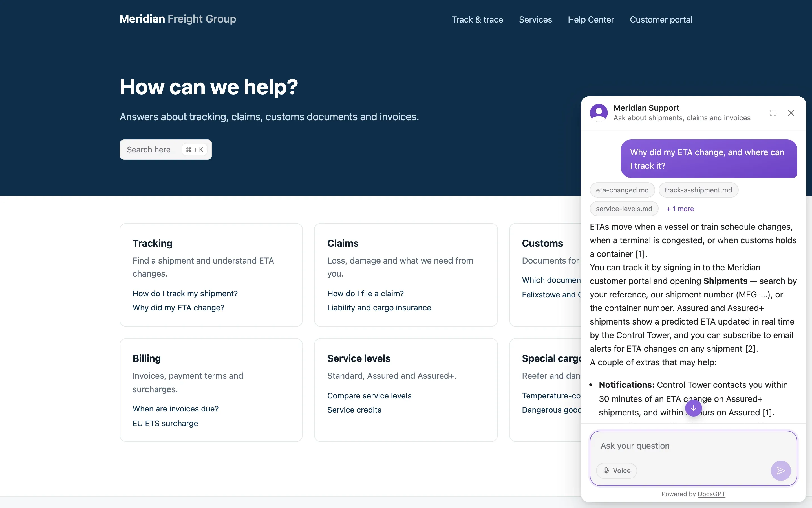Click the Notifications bullet in chat answer
The image size is (812, 508).
[693, 398]
